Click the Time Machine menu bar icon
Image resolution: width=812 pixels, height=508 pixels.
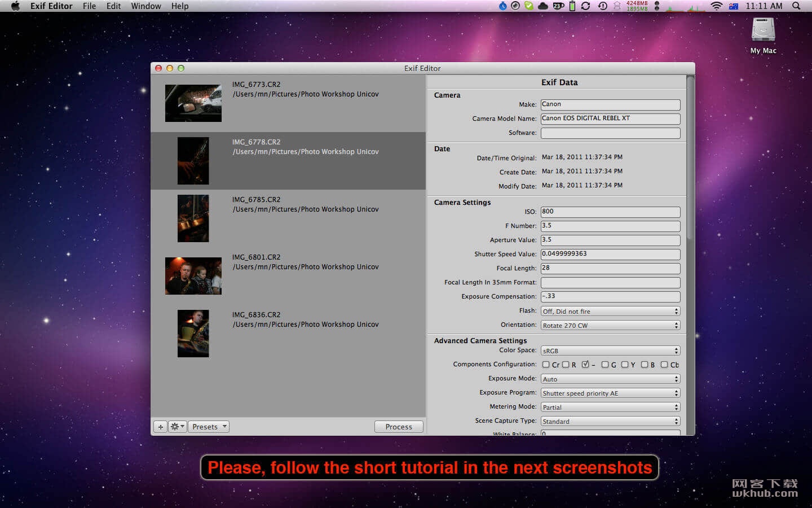pyautogui.click(x=603, y=6)
